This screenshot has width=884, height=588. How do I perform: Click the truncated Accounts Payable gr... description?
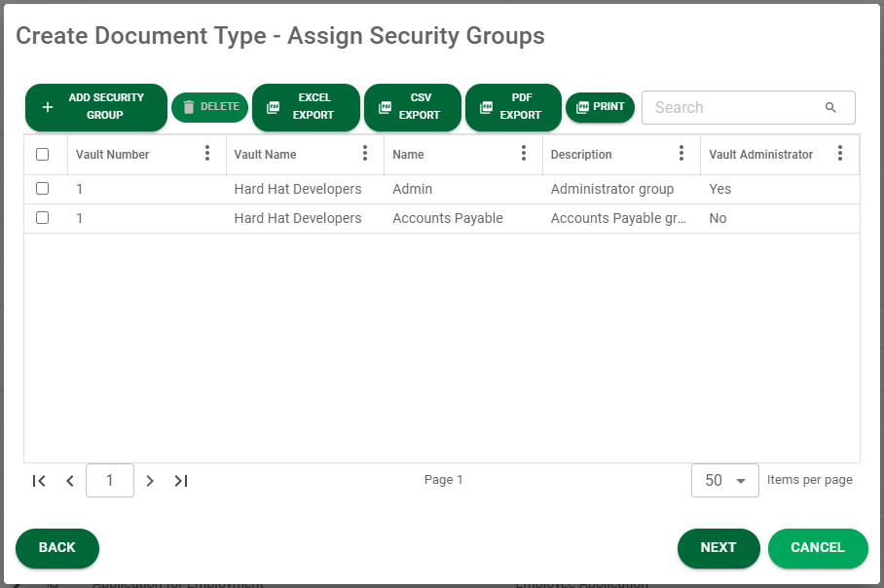pyautogui.click(x=618, y=218)
